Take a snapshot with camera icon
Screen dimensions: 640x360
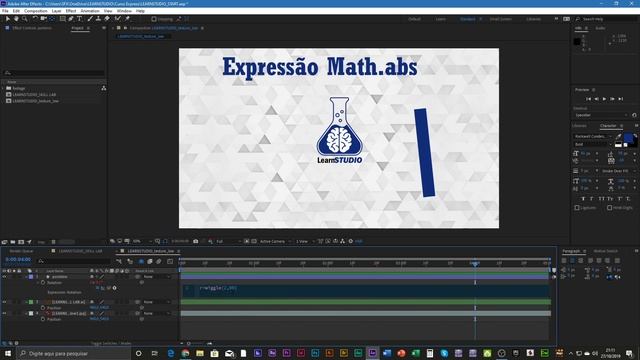196,241
